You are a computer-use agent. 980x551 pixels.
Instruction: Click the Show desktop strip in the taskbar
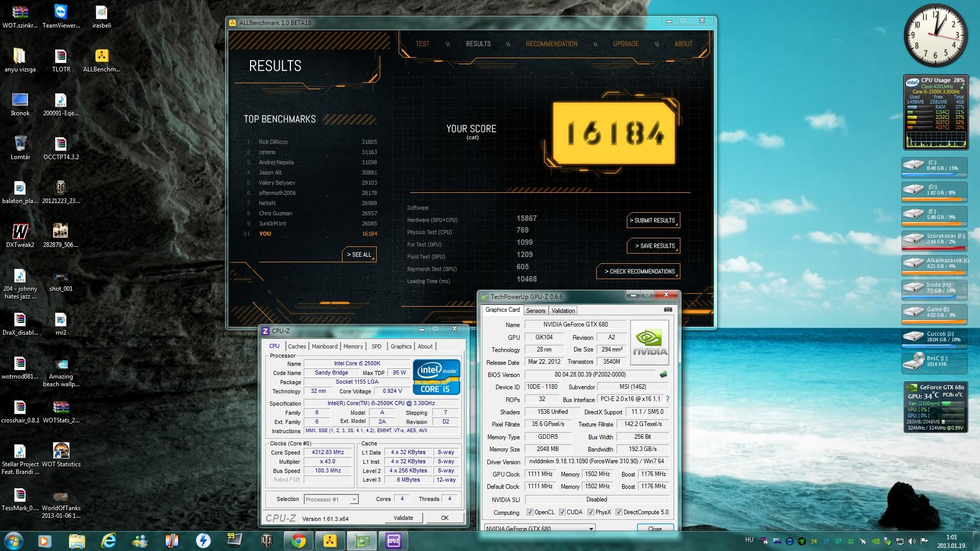tap(976, 541)
